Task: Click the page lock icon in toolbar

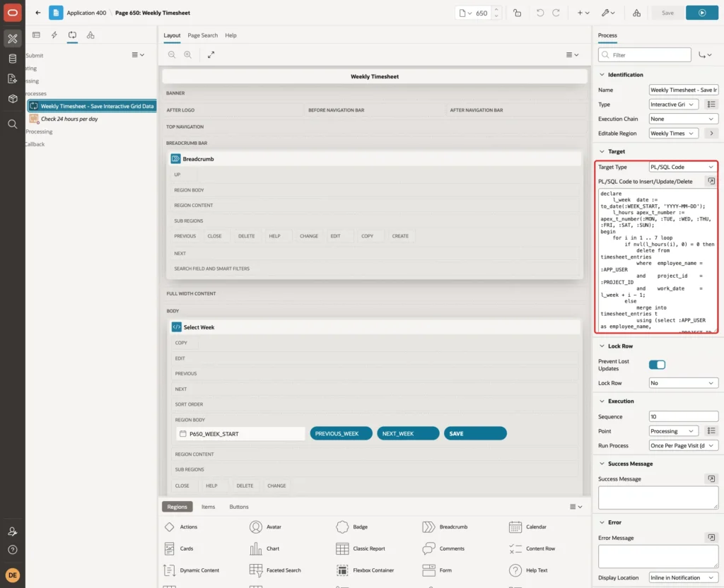Action: tap(518, 13)
